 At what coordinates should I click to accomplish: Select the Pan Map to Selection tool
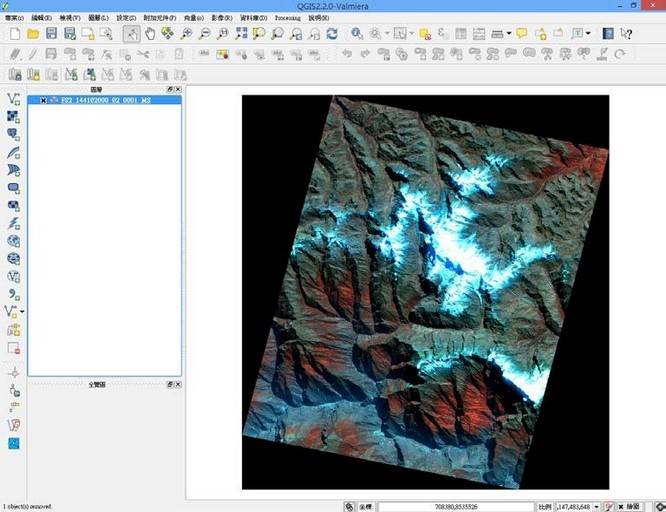pos(168,34)
